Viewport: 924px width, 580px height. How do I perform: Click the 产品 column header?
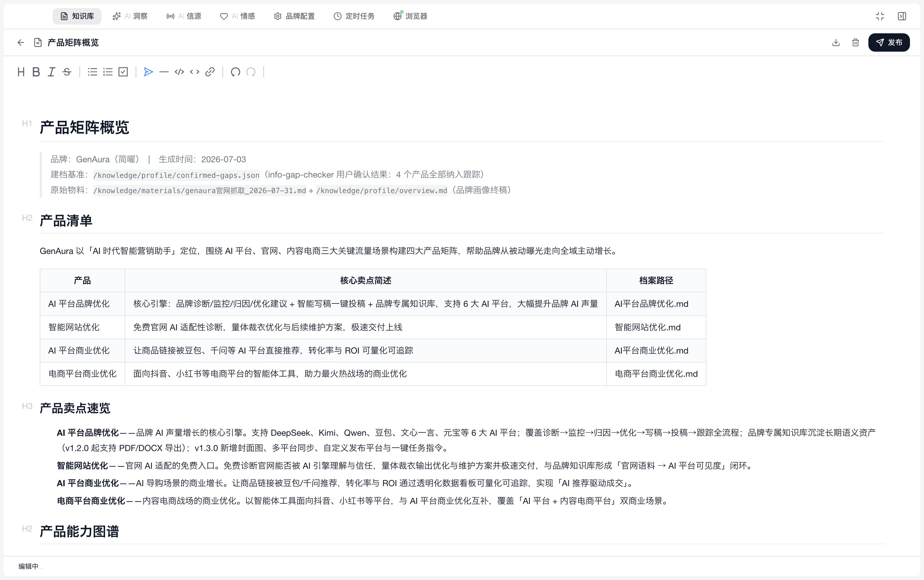pos(82,281)
